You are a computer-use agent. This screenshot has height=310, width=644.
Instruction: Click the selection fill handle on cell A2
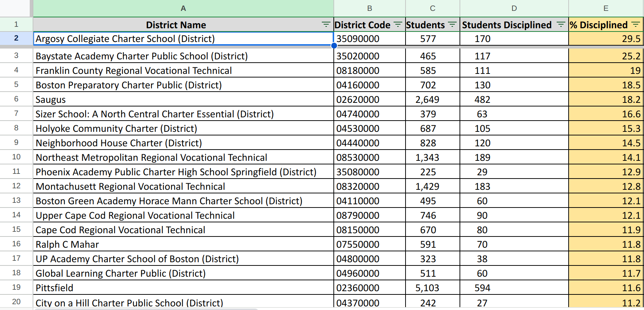tap(334, 46)
